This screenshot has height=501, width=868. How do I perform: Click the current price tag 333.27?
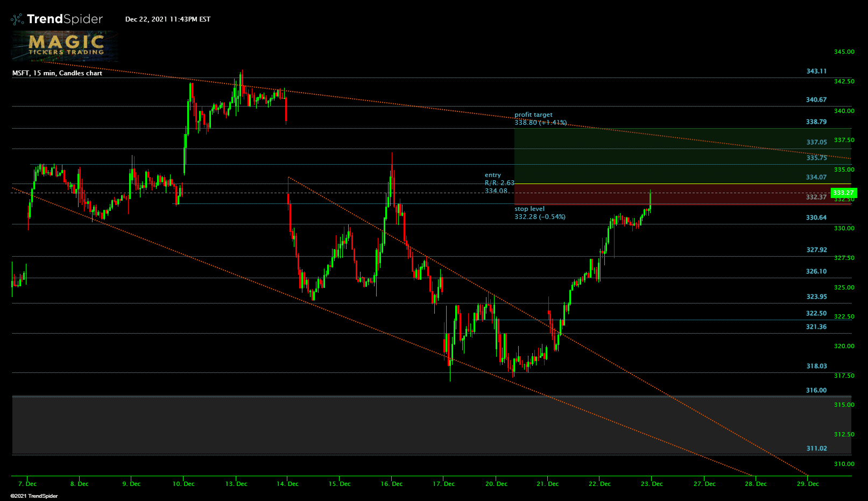click(843, 193)
